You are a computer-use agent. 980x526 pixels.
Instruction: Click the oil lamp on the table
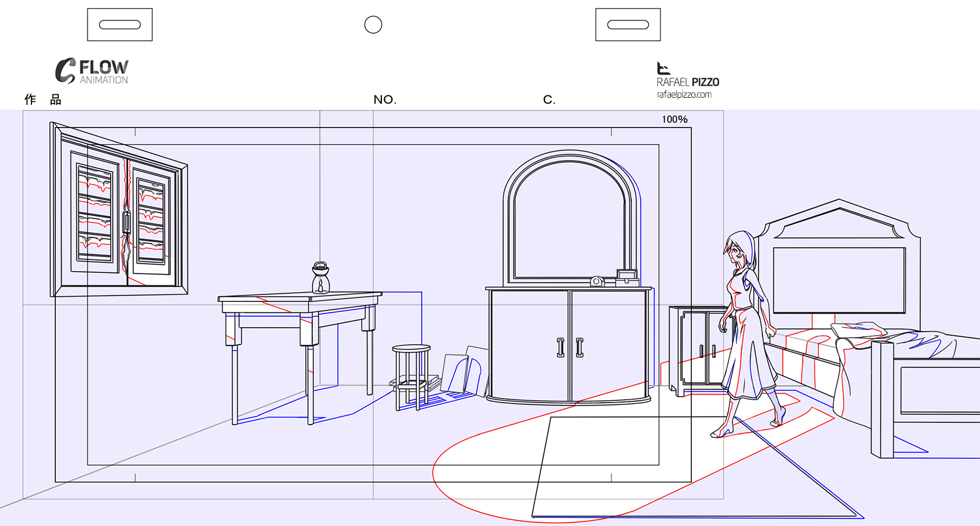[x=320, y=278]
